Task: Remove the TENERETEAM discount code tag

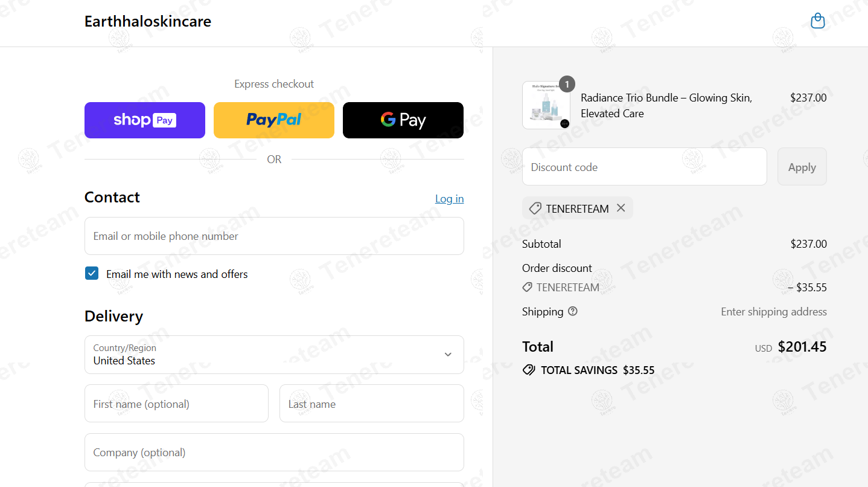Action: (621, 208)
